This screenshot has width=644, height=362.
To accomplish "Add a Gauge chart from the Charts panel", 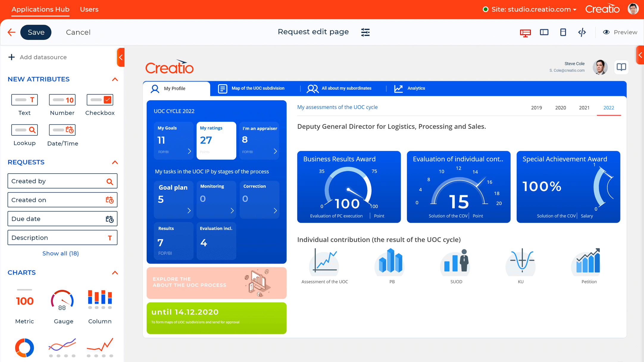I will click(62, 300).
